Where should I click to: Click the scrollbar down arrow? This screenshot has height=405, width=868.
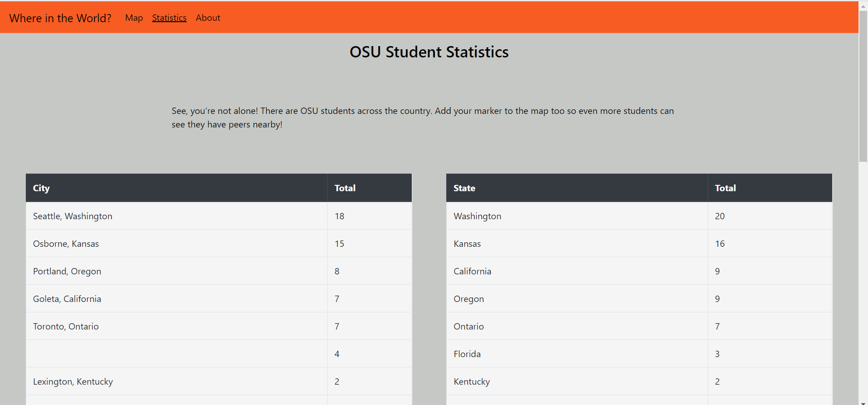click(863, 403)
